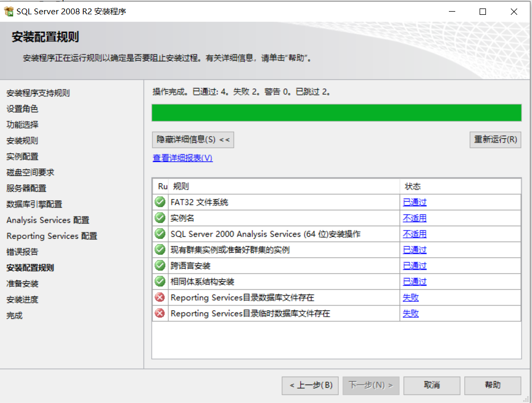This screenshot has height=403, width=532.
Task: Open 不适用 link for SQL Server 2000 Analysis Services
Action: click(414, 234)
